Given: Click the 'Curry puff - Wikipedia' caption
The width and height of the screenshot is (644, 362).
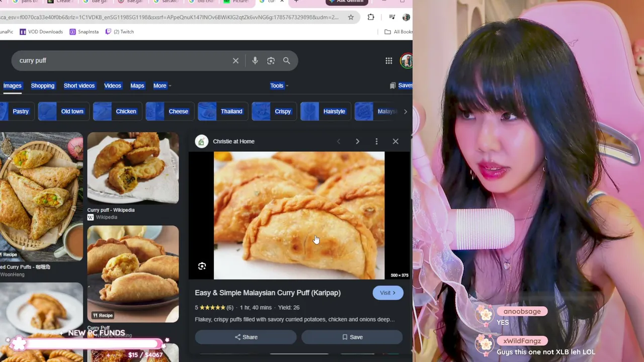Looking at the screenshot, I should (111, 210).
